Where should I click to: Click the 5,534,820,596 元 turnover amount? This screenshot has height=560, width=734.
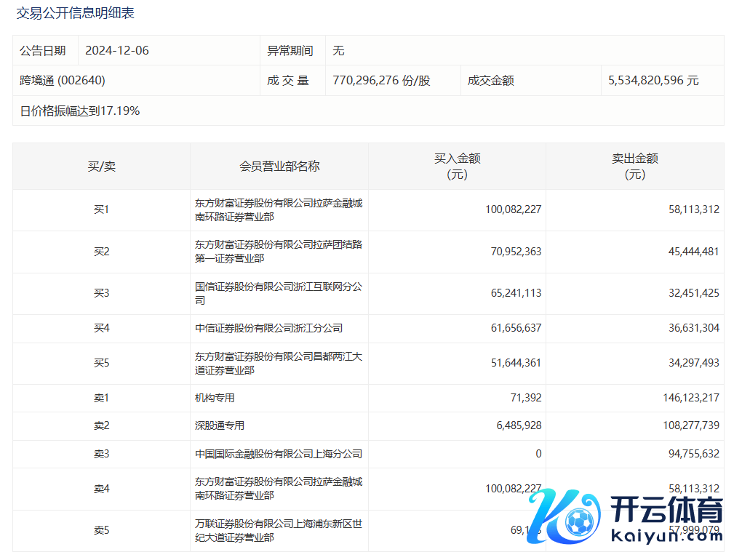(653, 81)
